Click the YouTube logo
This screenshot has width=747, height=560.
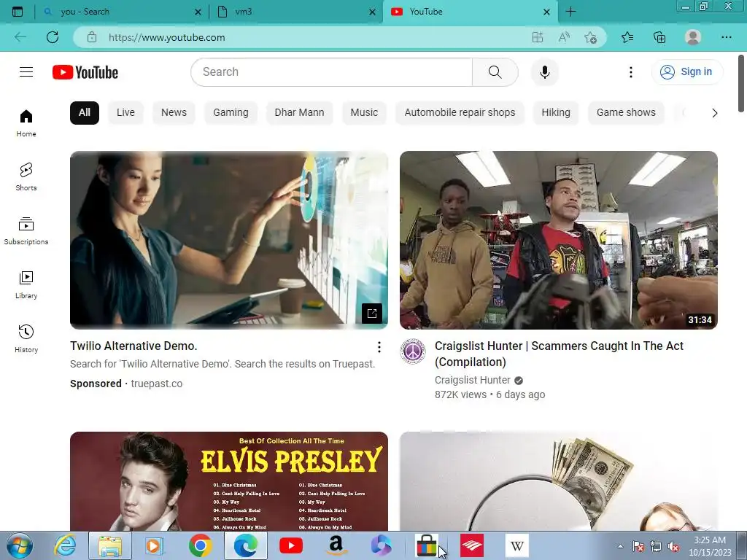coord(85,72)
